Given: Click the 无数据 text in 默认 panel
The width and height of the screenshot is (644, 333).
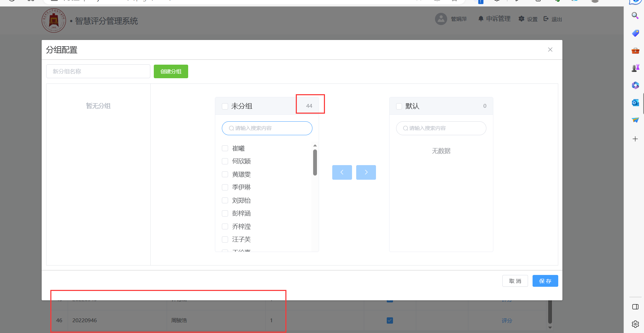Looking at the screenshot, I should click(x=441, y=151).
